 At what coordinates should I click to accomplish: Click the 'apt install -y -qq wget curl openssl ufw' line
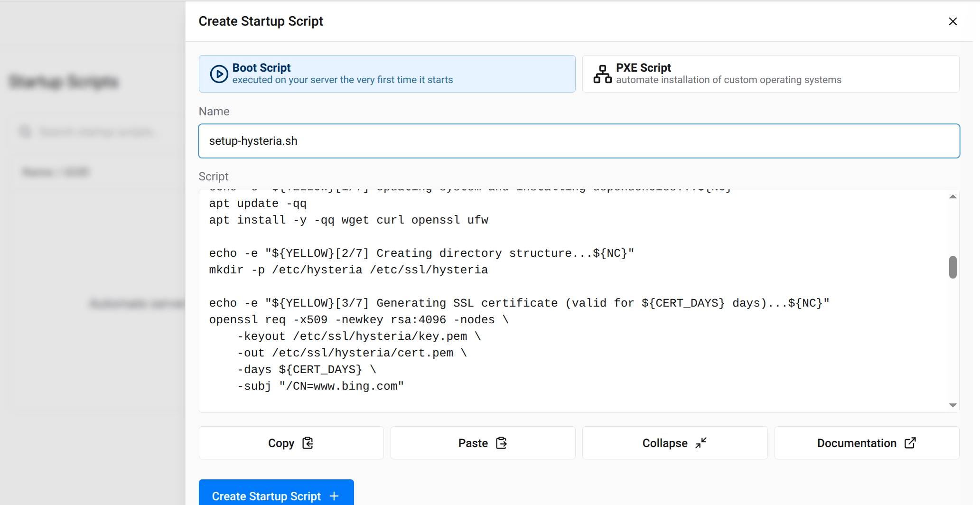tap(348, 220)
